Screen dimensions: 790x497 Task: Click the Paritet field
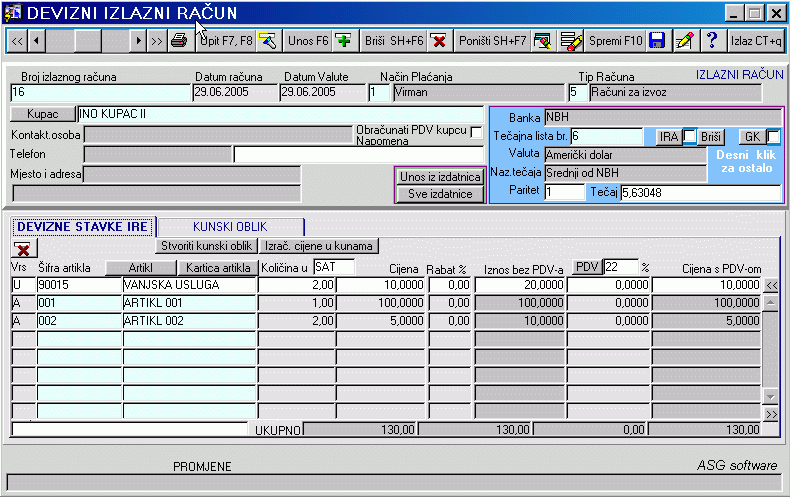(x=564, y=192)
